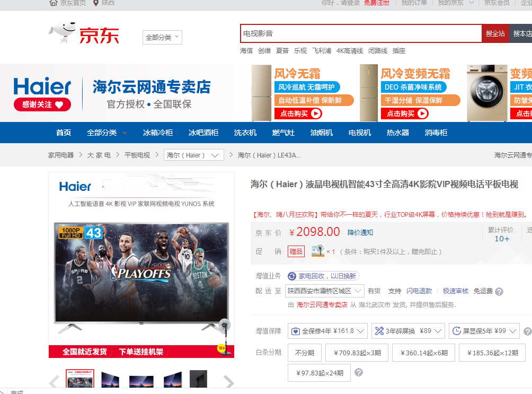532x394 pixels.
Task: Select the ¥97.83起×24期 installment option
Action: click(x=320, y=373)
